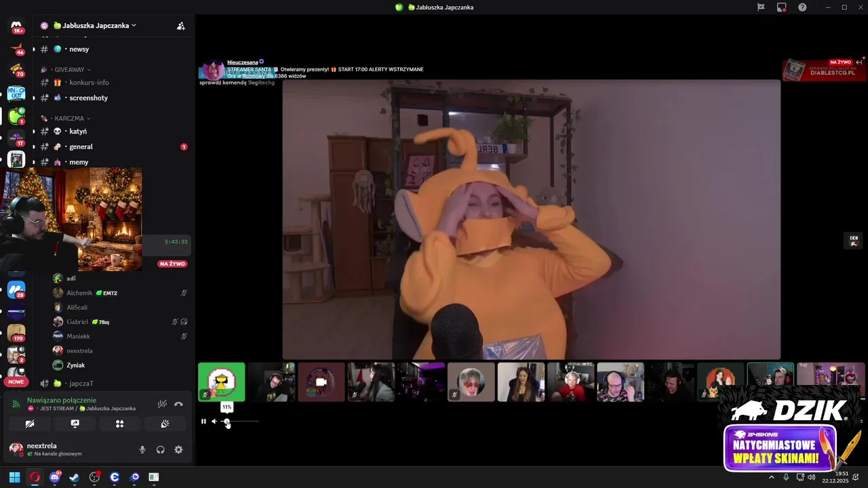Toggle noise suppression icon
Image resolution: width=868 pixels, height=488 pixels.
pos(162,404)
